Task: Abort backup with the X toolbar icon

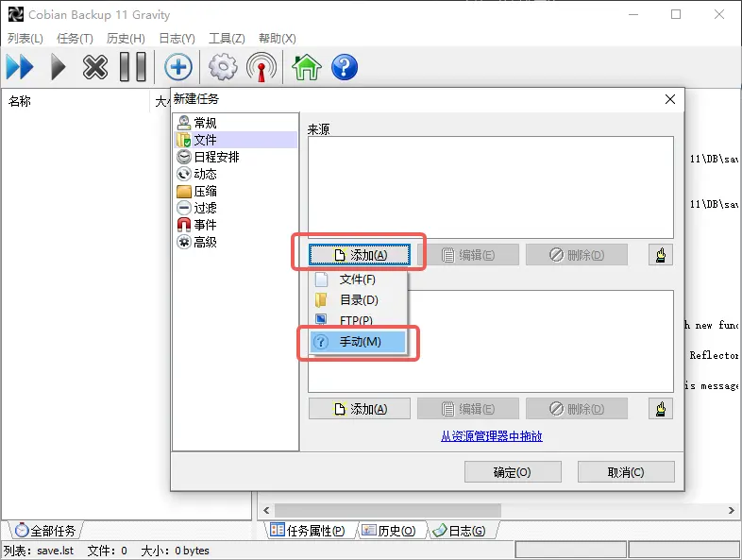Action: click(95, 67)
